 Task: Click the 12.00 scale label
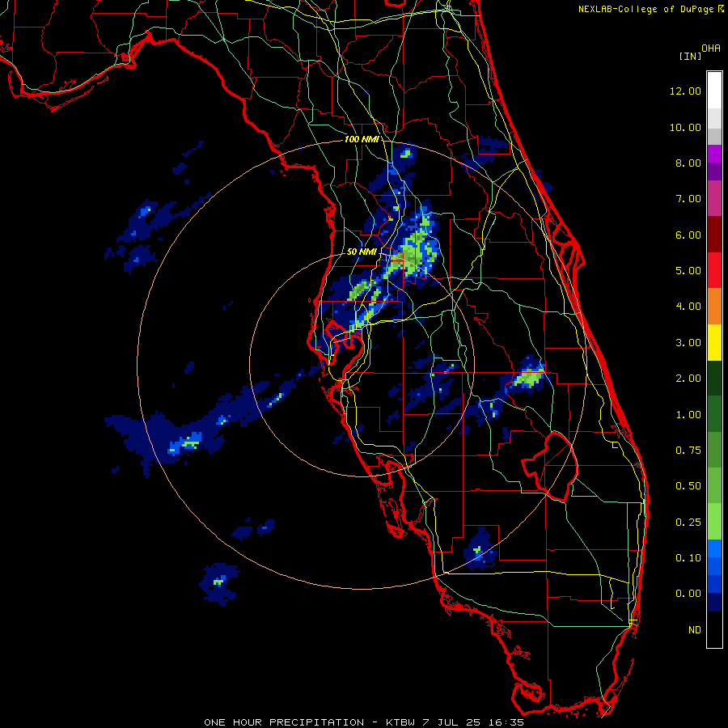[685, 91]
